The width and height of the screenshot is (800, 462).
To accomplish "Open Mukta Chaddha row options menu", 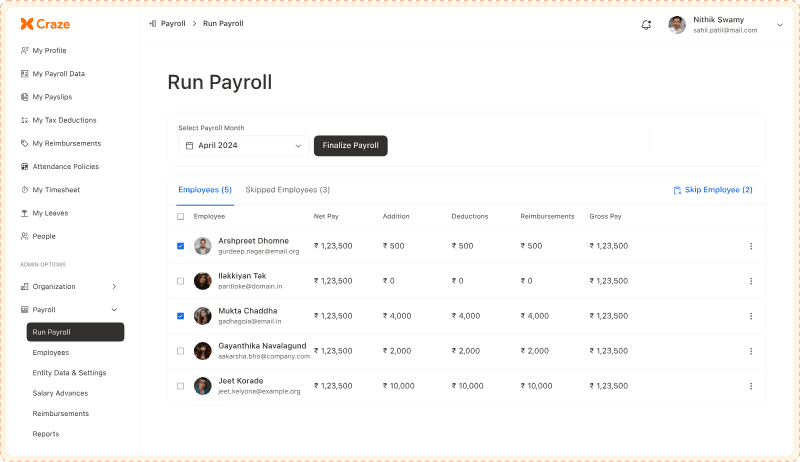I will coord(751,316).
